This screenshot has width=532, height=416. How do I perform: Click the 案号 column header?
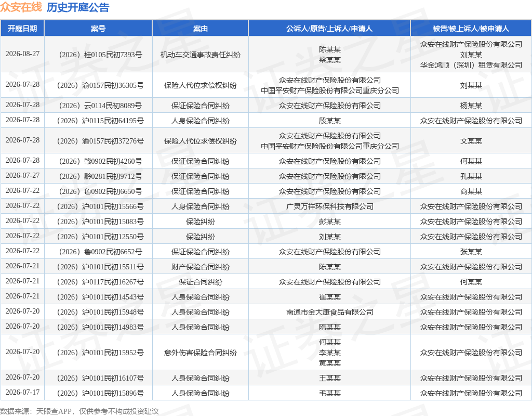coord(98,29)
